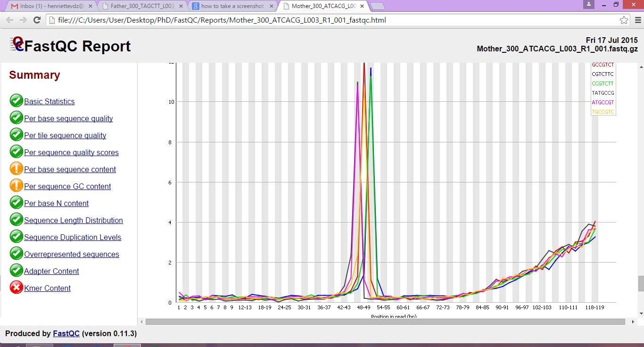This screenshot has width=644, height=347.
Task: Click the vertical scrollbar thumb
Action: pos(641,284)
